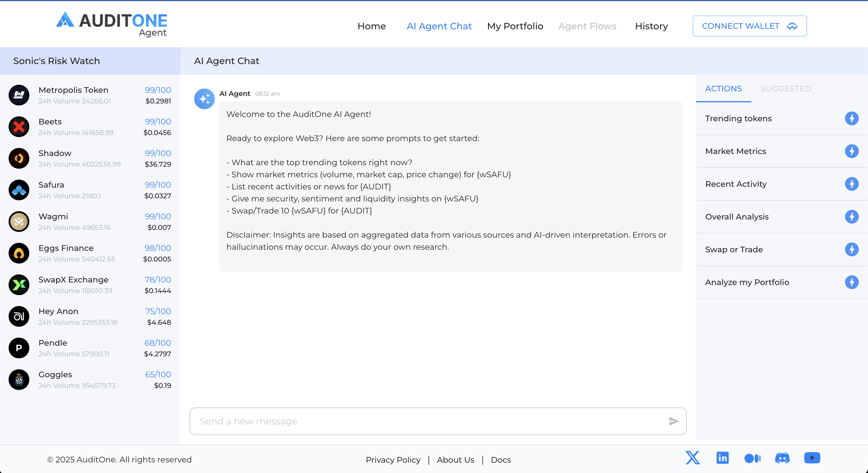Open the LinkedIn footer icon
868x473 pixels.
(x=722, y=458)
